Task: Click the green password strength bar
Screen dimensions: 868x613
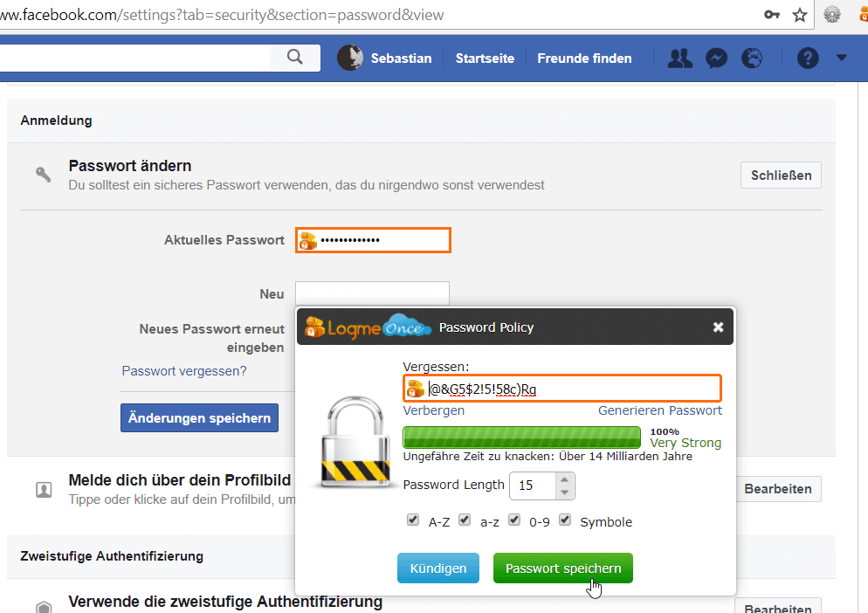Action: [521, 437]
